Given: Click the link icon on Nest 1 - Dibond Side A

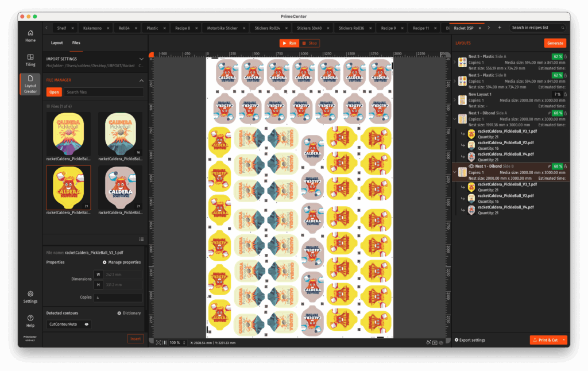Looking at the screenshot, I should pyautogui.click(x=549, y=113).
